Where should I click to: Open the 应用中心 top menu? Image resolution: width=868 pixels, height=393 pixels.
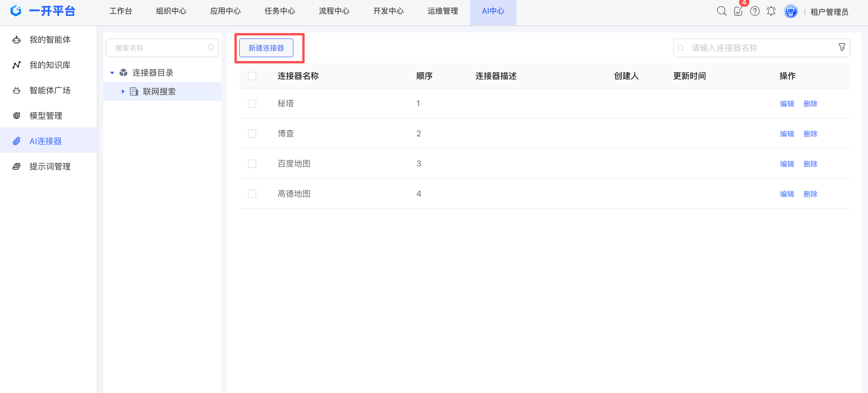coord(225,11)
